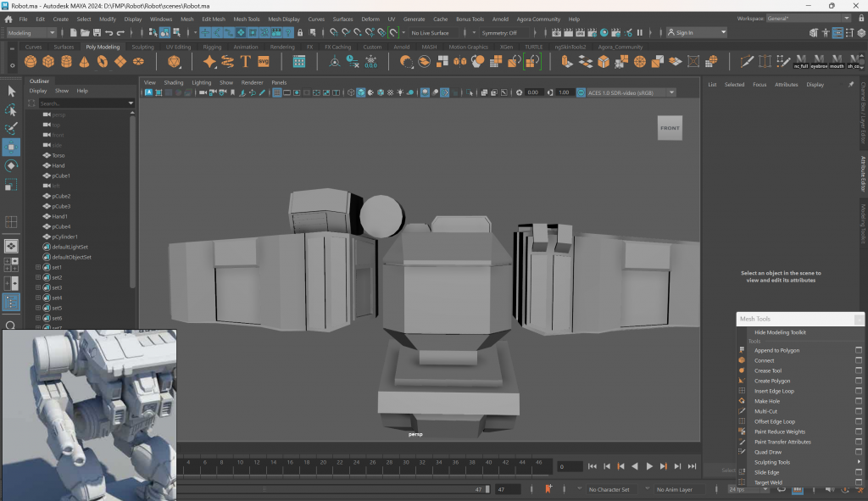The image size is (868, 501).
Task: Click the SVG import shelf icon
Action: (264, 62)
